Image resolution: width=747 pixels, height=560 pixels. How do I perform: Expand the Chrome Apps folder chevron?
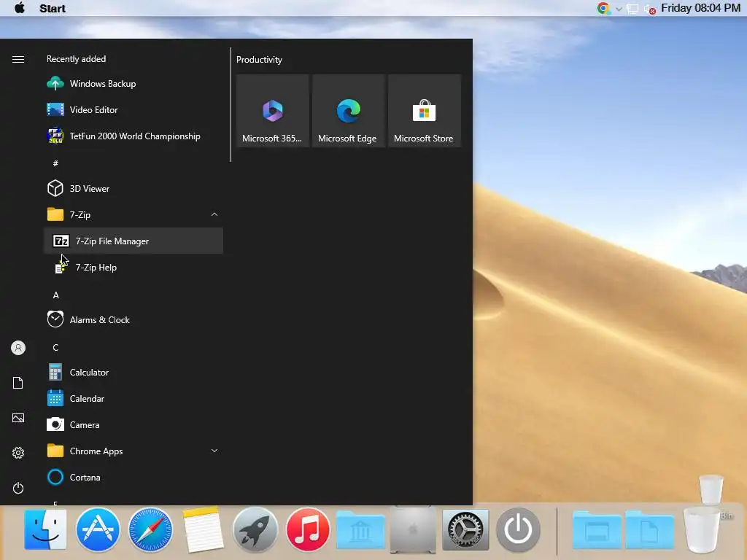[214, 451]
